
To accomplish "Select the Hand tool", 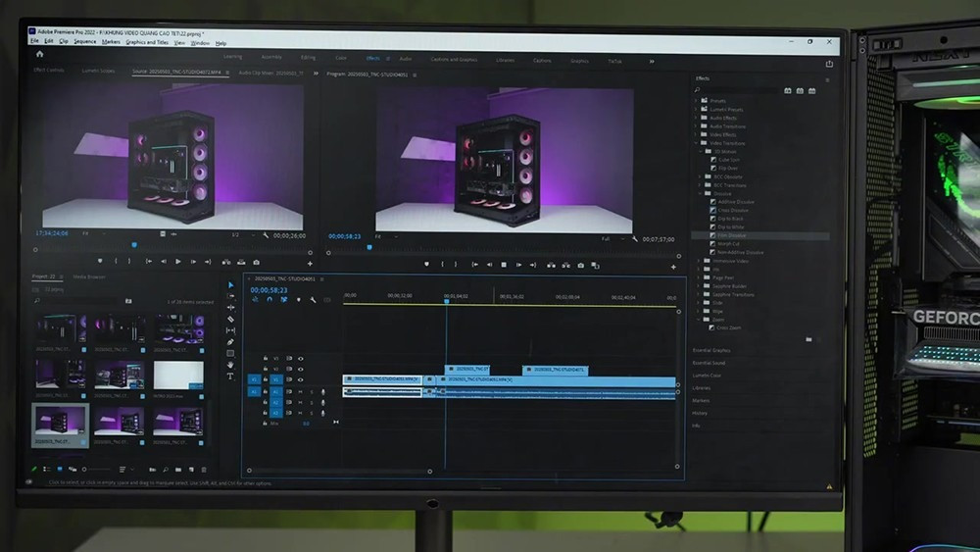I will tap(231, 365).
